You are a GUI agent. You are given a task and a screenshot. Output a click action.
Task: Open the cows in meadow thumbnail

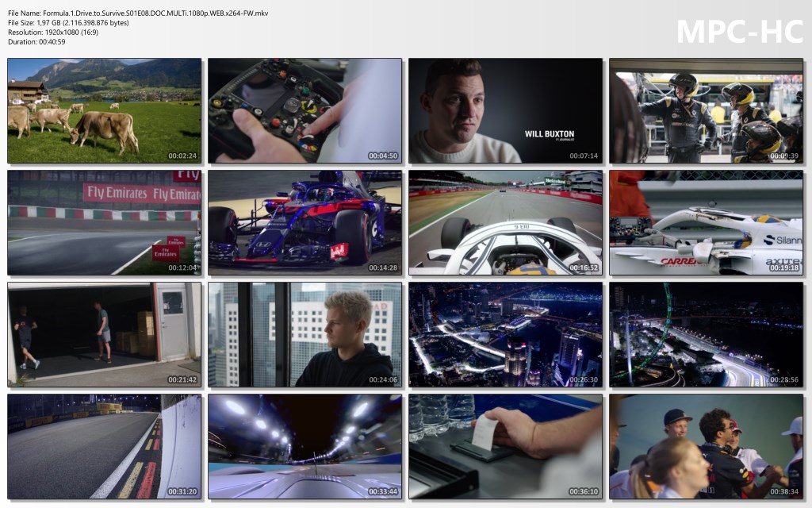coord(104,110)
